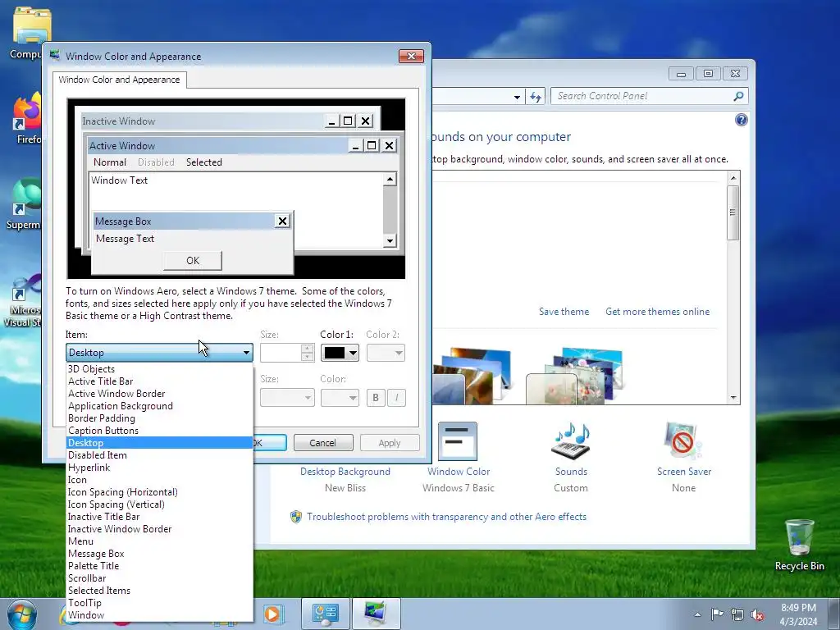The height and width of the screenshot is (630, 840).
Task: Pick Menu from the item list
Action: 159,541
